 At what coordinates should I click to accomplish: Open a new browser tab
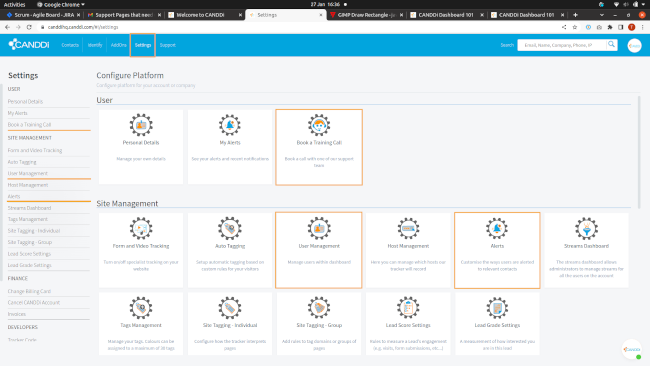point(575,15)
